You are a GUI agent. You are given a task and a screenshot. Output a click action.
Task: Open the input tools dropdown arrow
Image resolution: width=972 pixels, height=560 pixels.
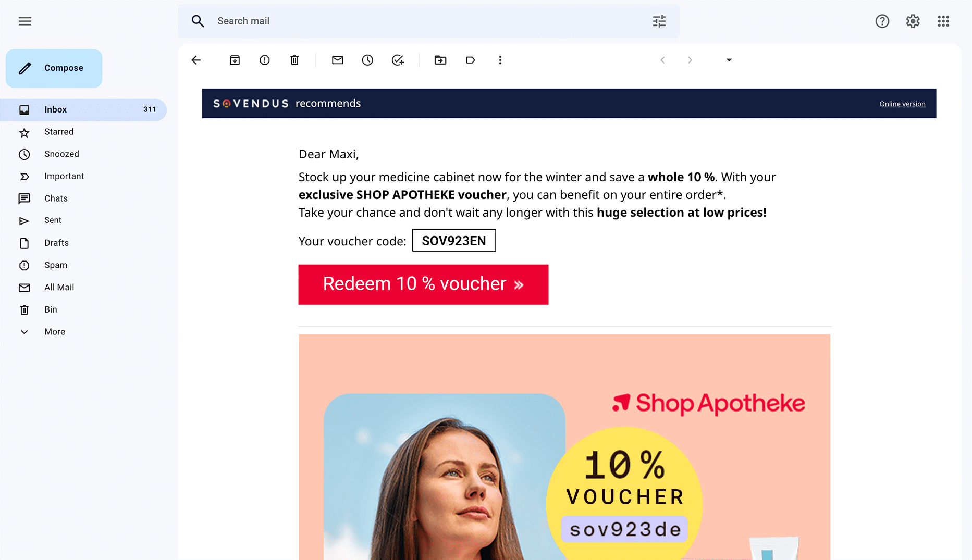729,60
